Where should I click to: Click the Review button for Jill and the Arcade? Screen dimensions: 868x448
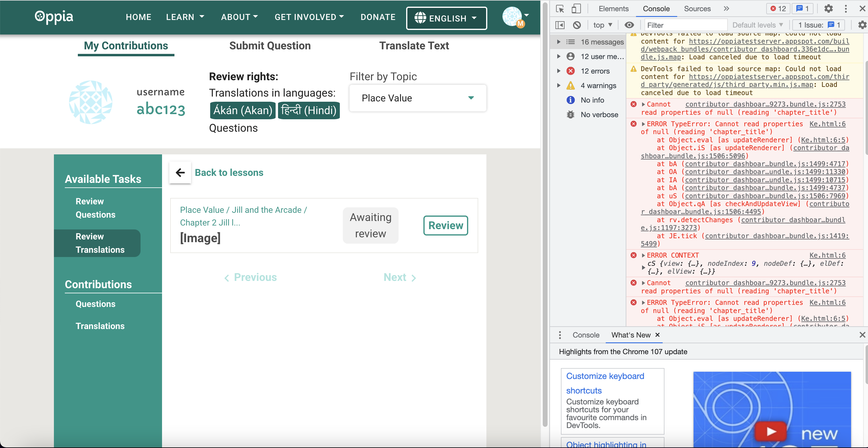(446, 225)
